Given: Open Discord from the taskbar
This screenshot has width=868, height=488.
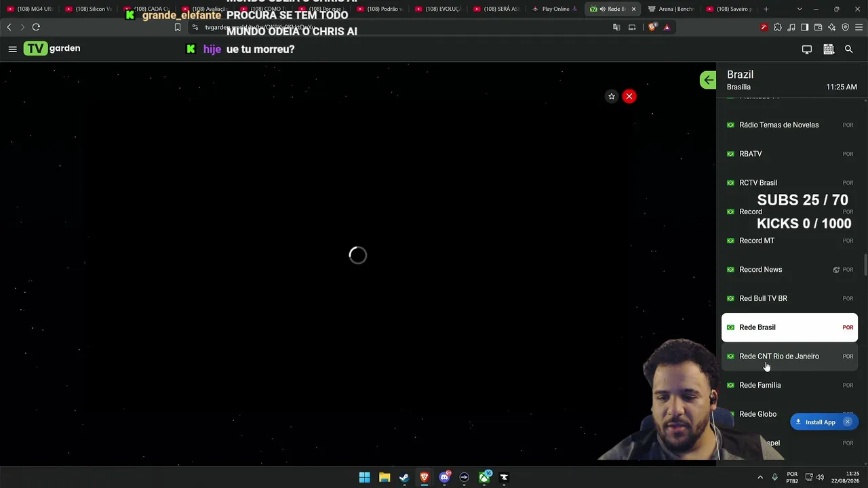Looking at the screenshot, I should [x=444, y=477].
